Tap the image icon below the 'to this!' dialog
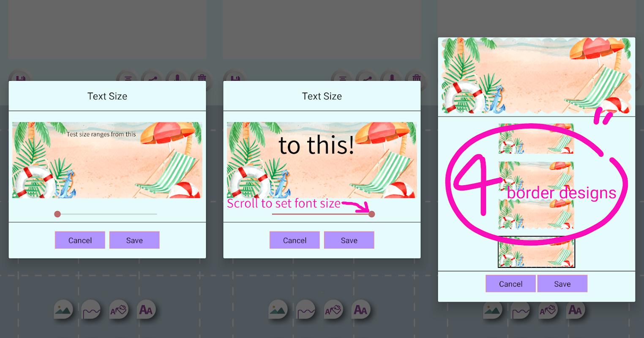 point(278,310)
